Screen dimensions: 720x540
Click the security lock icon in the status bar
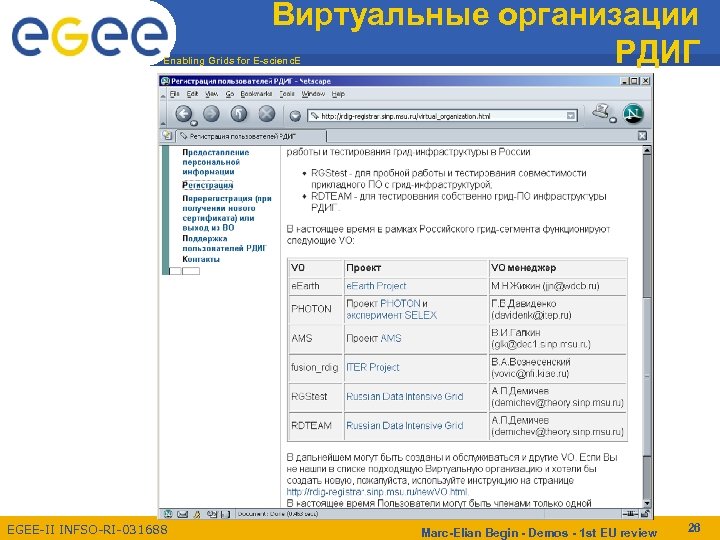645,514
